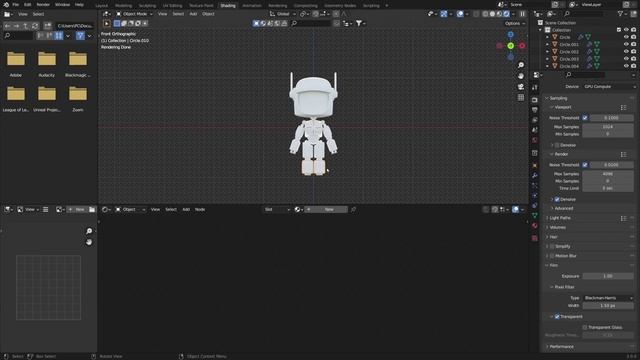Adjust Pixel Filter Width value field
This screenshot has width=640, height=360.
pyautogui.click(x=608, y=306)
